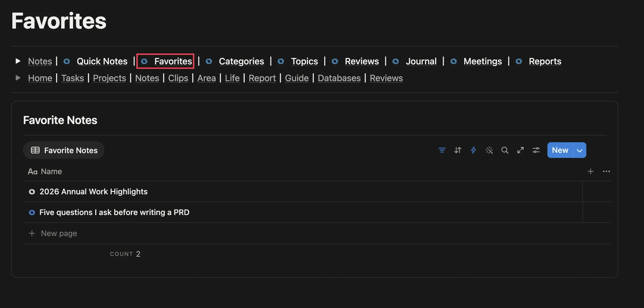The height and width of the screenshot is (308, 644).
Task: Open the Meetings page link
Action: click(483, 61)
